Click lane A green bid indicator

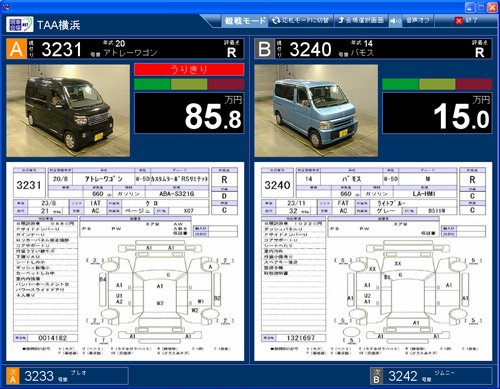pyautogui.click(x=153, y=84)
